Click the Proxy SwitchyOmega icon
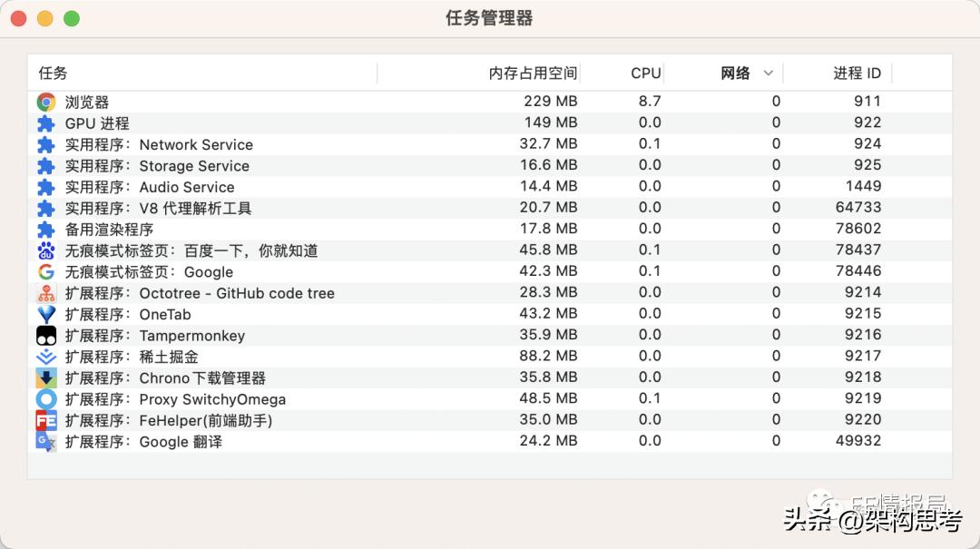This screenshot has width=980, height=549. coord(46,399)
